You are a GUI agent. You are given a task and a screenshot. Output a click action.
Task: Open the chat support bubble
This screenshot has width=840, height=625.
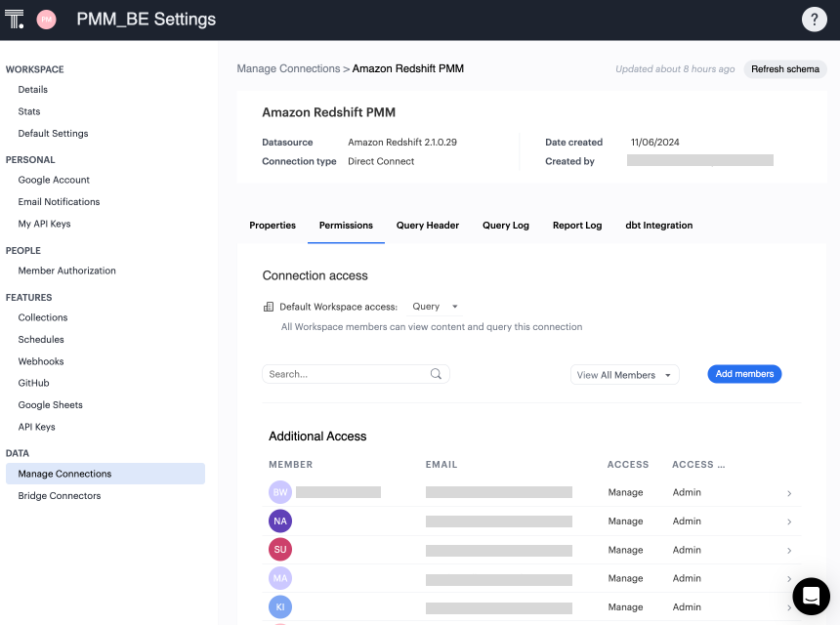[x=810, y=596]
